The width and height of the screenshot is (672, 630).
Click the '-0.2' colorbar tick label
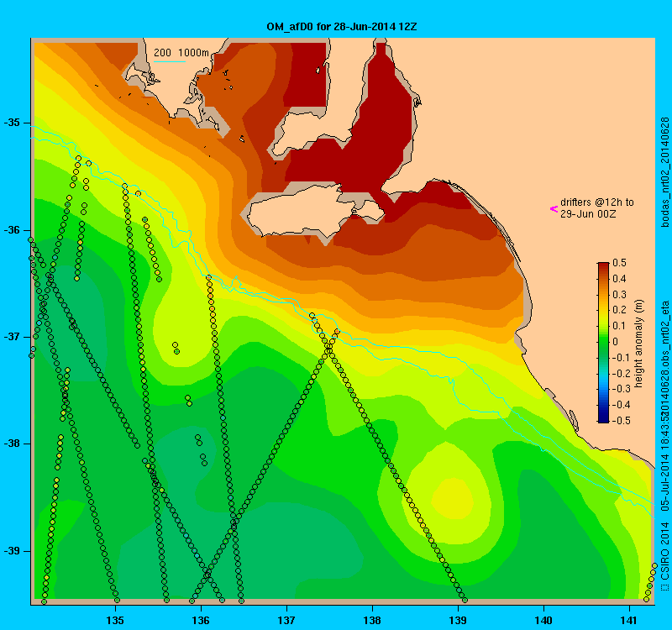click(620, 373)
